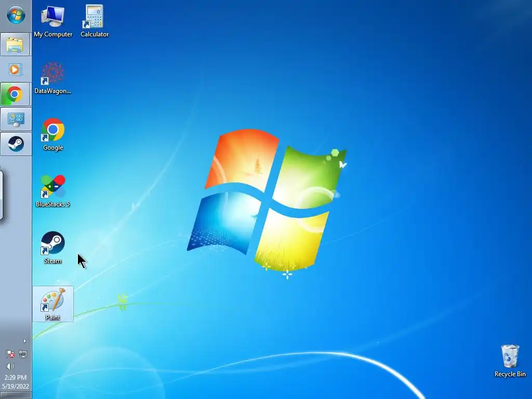Open the Action Center flag icon
Image resolution: width=532 pixels, height=399 pixels.
(x=10, y=354)
